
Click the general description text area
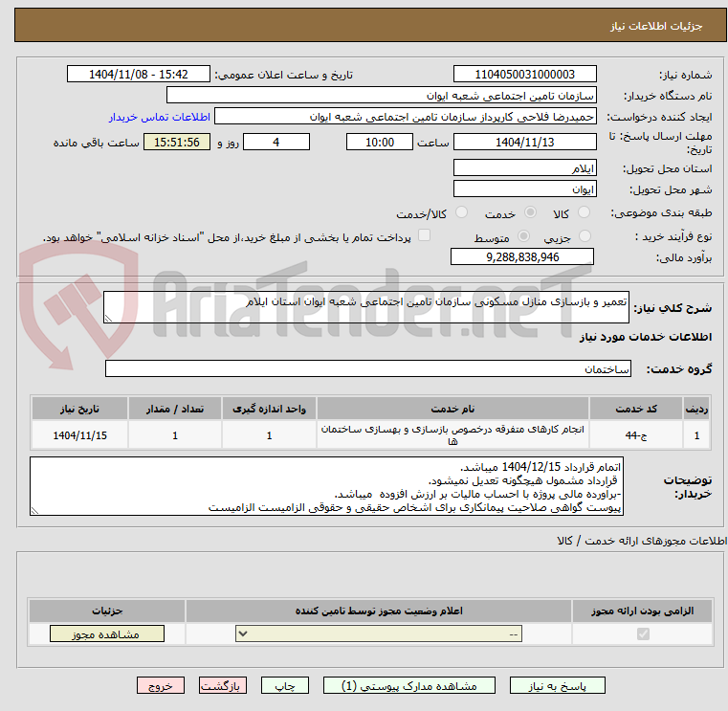pyautogui.click(x=365, y=307)
